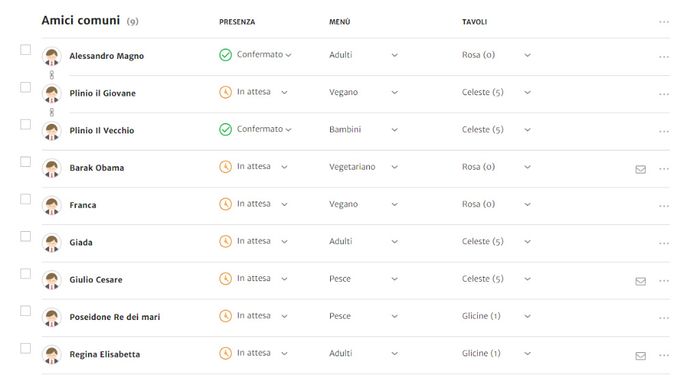Click the PRESENZA column header

click(237, 22)
